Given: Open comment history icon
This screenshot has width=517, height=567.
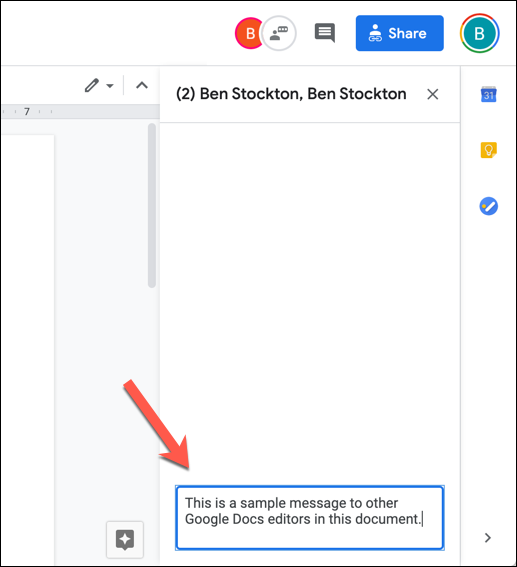Looking at the screenshot, I should coord(325,33).
